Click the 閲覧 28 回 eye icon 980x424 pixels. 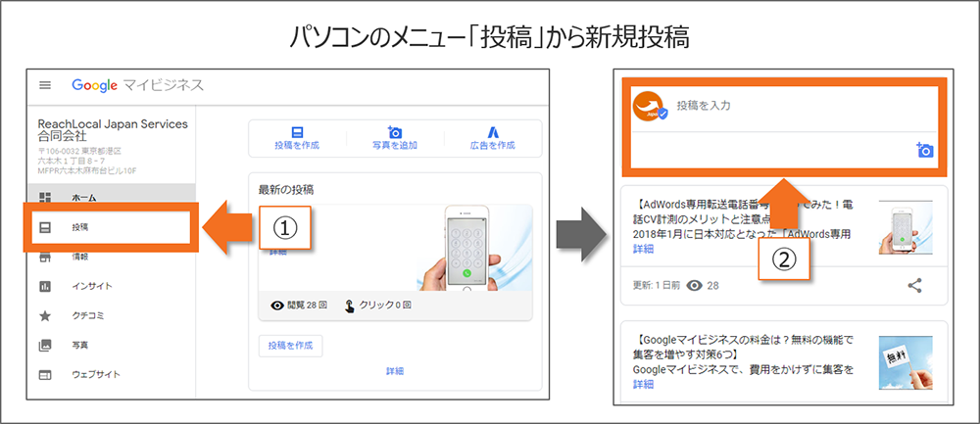[277, 306]
